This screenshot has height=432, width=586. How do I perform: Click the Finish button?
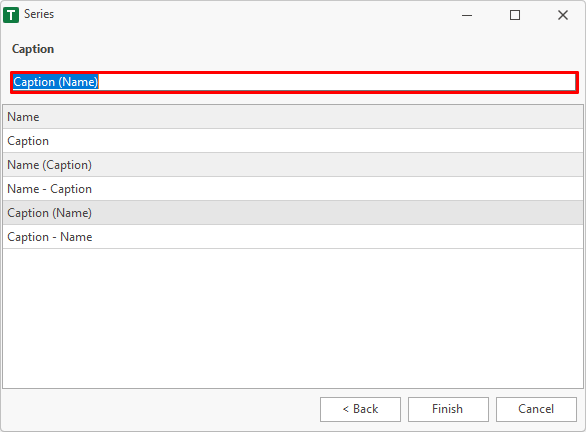pyautogui.click(x=448, y=409)
